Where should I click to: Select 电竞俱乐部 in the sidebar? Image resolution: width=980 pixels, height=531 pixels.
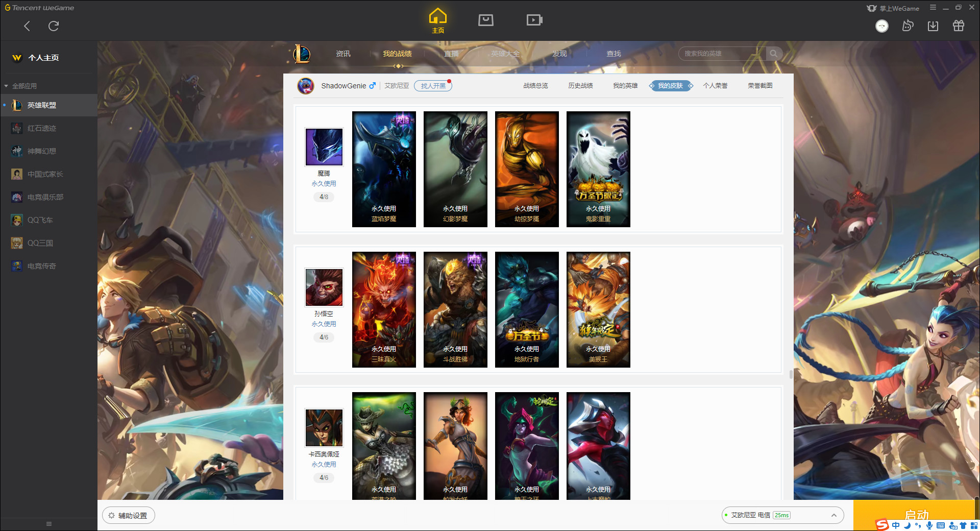point(48,197)
